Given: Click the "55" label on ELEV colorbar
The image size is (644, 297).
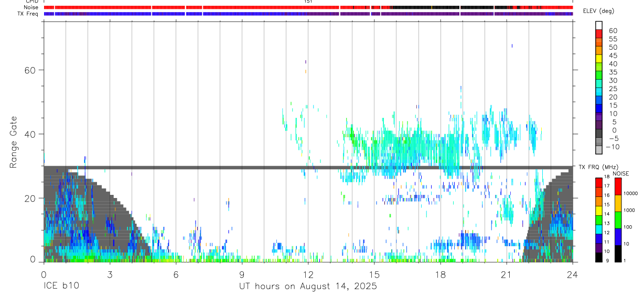Looking at the screenshot, I should pyautogui.click(x=613, y=39).
